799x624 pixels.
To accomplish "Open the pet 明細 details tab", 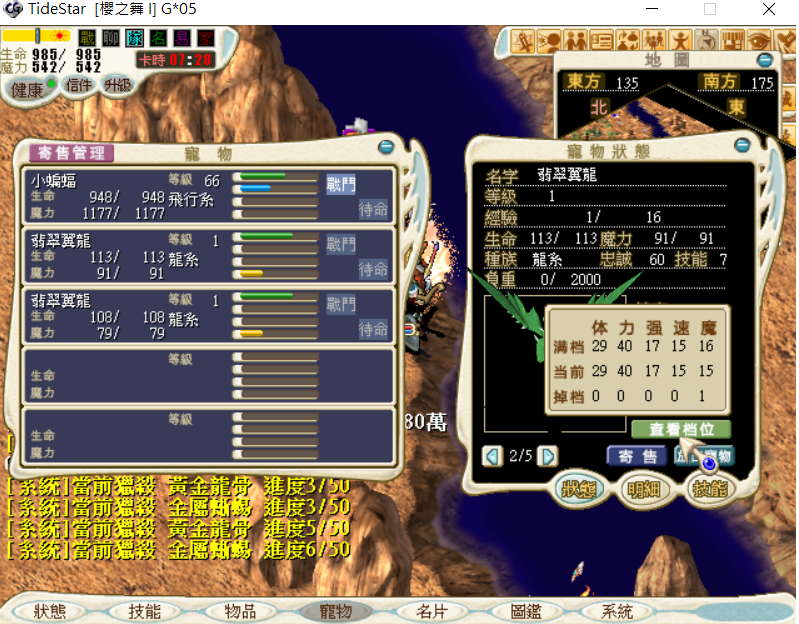I will point(644,489).
